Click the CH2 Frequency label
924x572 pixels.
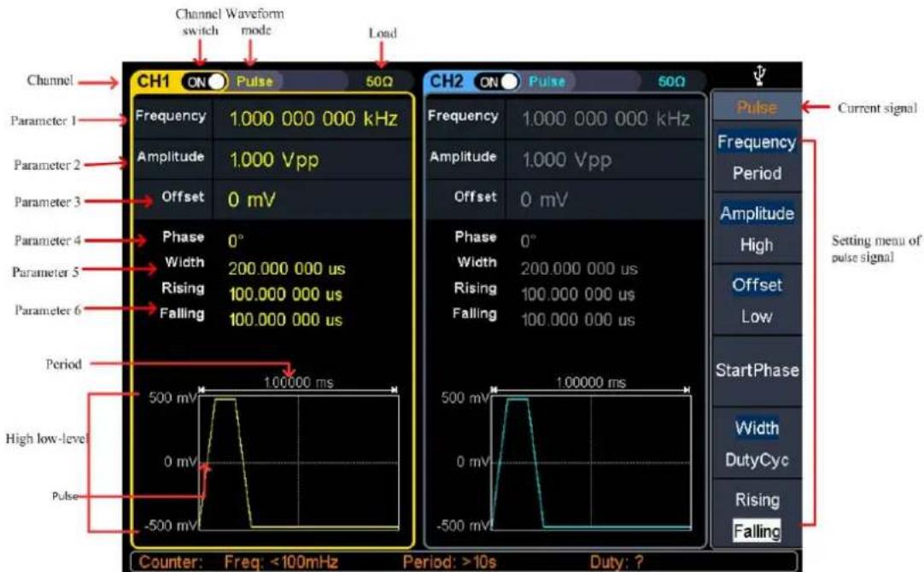pyautogui.click(x=463, y=116)
